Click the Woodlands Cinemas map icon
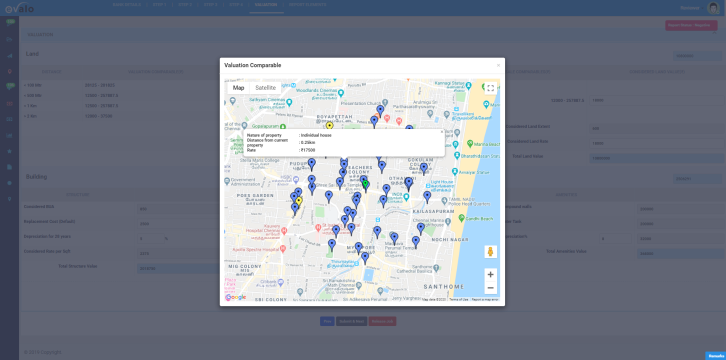 click(341, 93)
